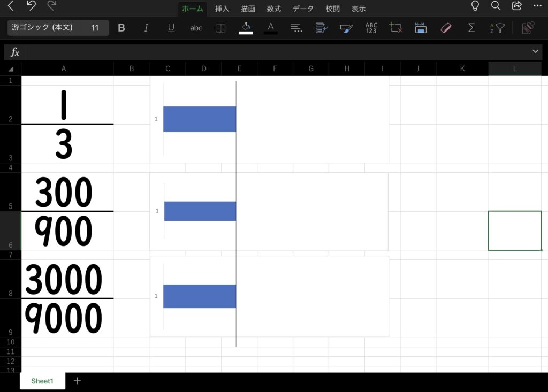
Task: Toggle underline formatting
Action: tap(171, 28)
